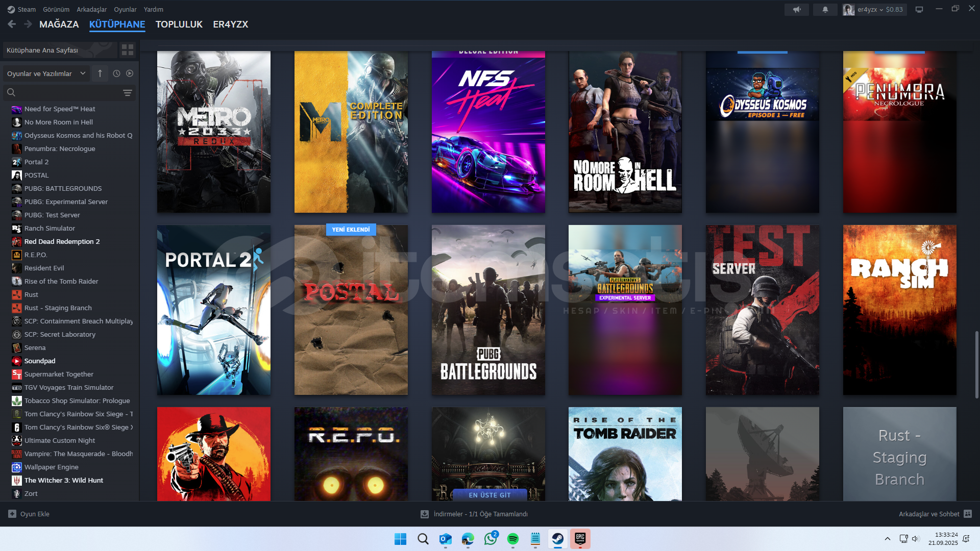Screen dimensions: 980x551
Task: Open the friends chat icon at bottom right
Action: (x=968, y=514)
